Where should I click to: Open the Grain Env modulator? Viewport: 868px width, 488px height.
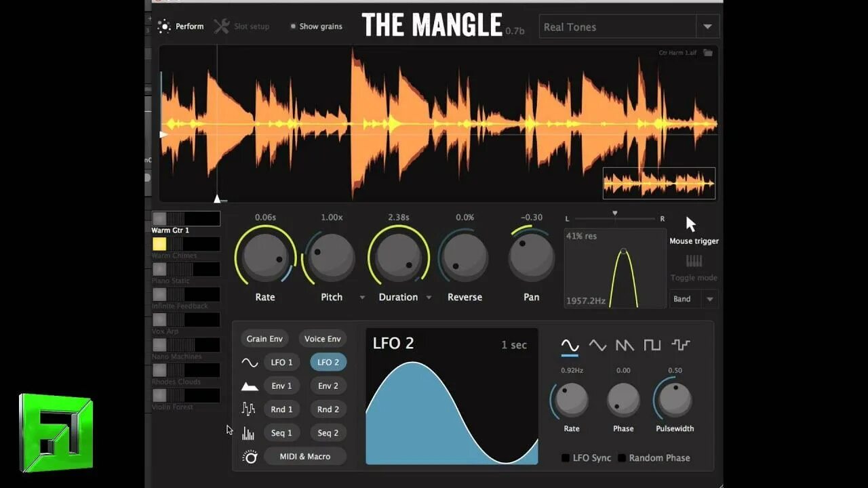pyautogui.click(x=264, y=339)
